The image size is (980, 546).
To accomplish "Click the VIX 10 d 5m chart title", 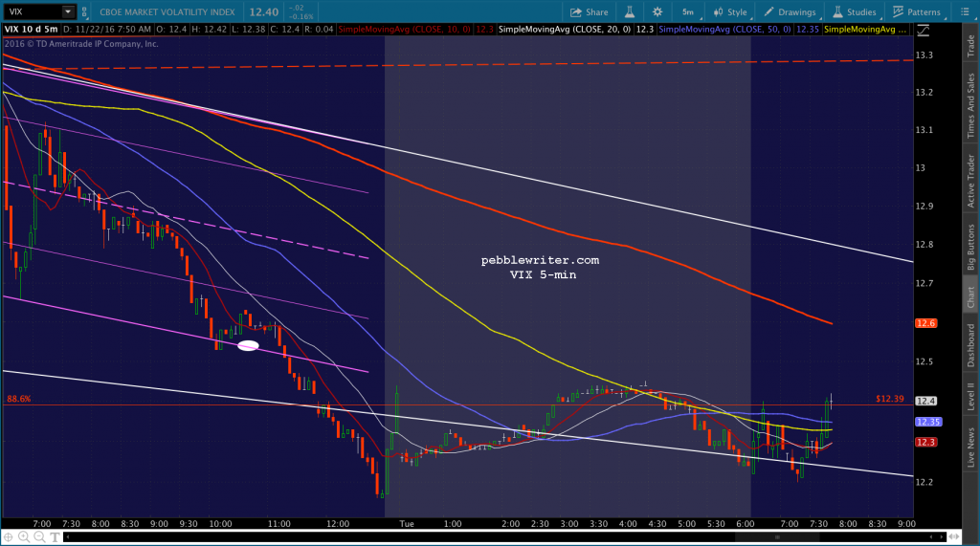I will coord(32,30).
